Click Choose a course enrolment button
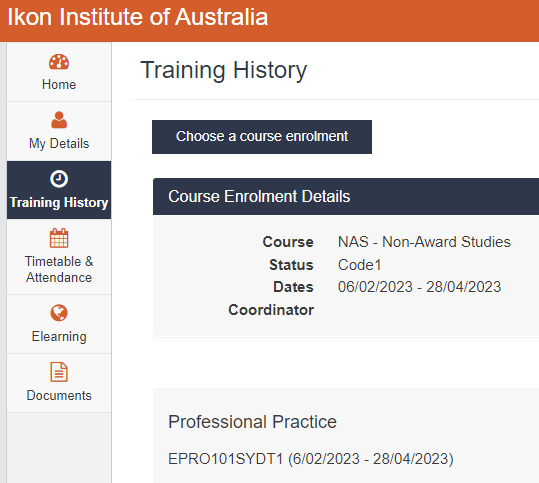The width and height of the screenshot is (539, 483). (x=262, y=137)
